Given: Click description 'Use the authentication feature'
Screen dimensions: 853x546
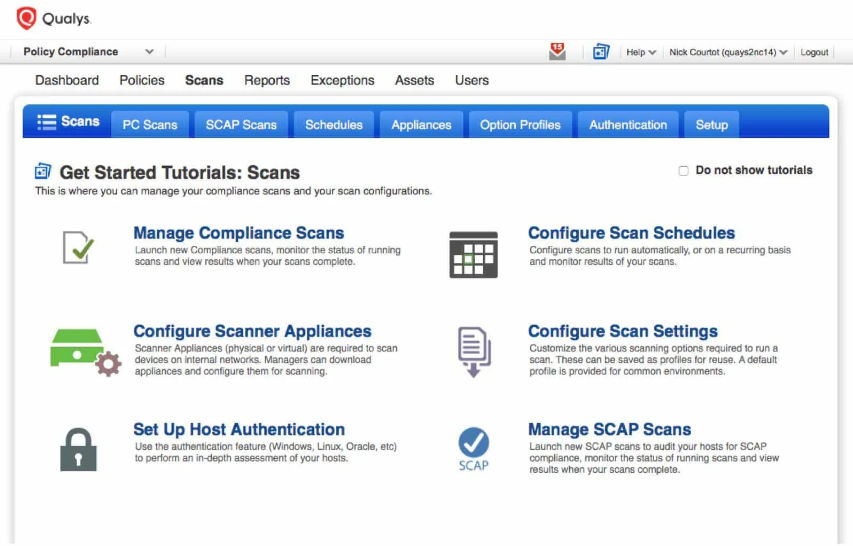Looking at the screenshot, I should (x=266, y=452).
